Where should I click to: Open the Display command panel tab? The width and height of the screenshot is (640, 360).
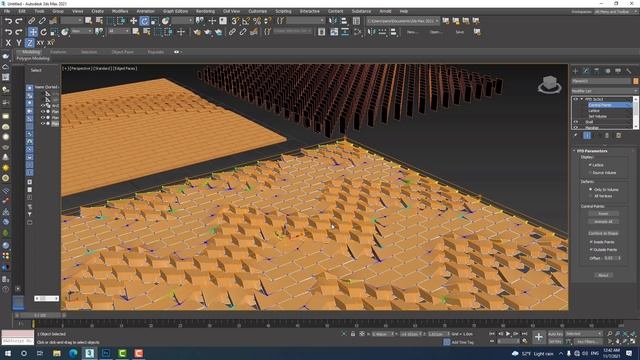point(618,71)
